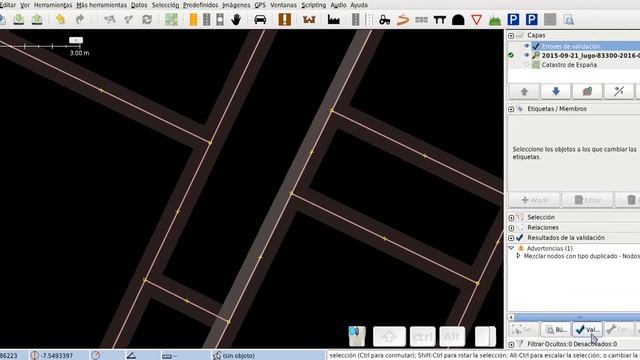Viewport: 640px width, 360px height.
Task: Open the Datos menu
Action: point(139,5)
